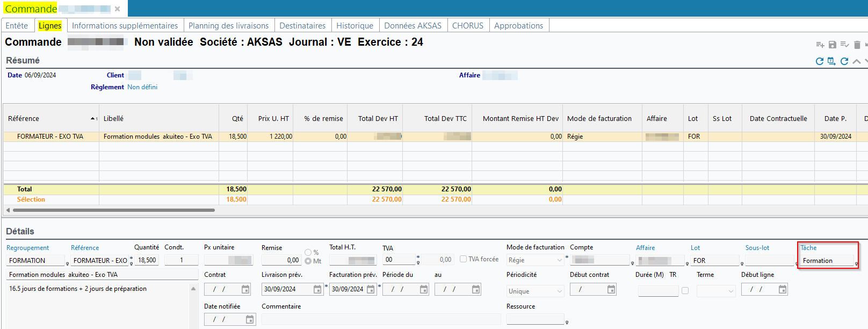The image size is (868, 329).
Task: Open the Destinataires tab
Action: [302, 25]
